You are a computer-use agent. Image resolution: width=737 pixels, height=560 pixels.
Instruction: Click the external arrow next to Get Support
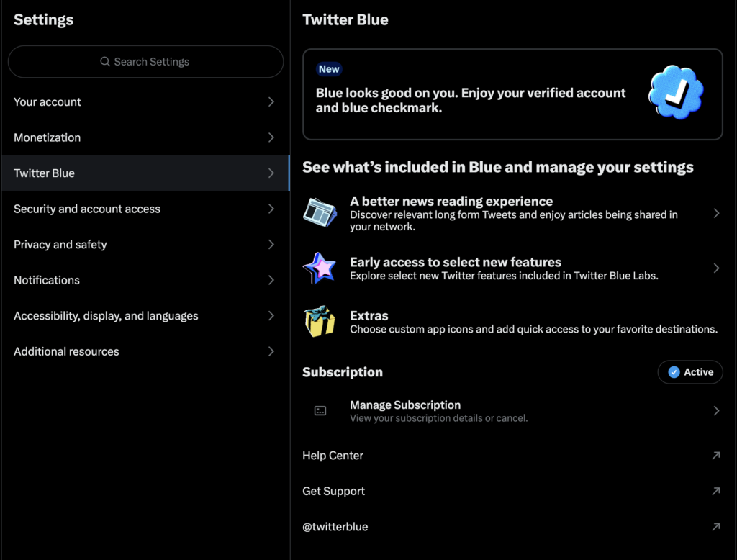[x=715, y=492]
